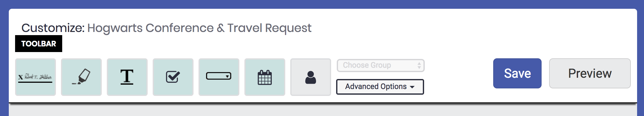Open the Choose Group dropdown
644x116 pixels.
(x=380, y=66)
